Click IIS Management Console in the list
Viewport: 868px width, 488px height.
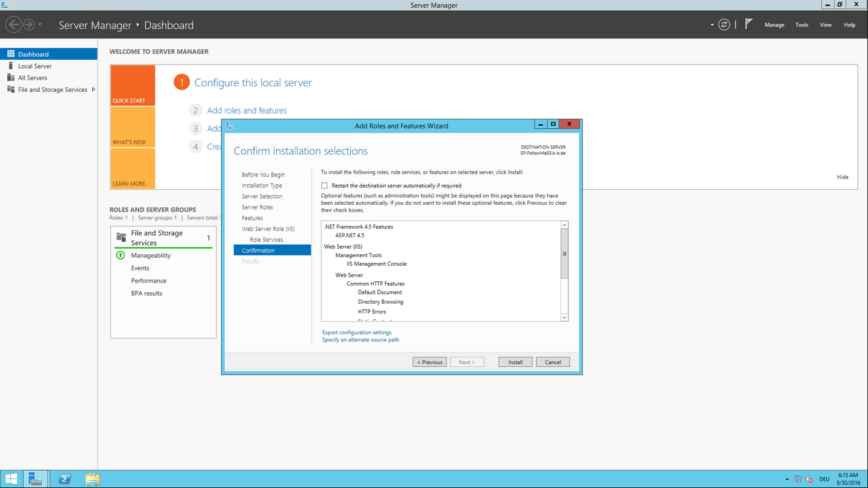[x=377, y=264]
